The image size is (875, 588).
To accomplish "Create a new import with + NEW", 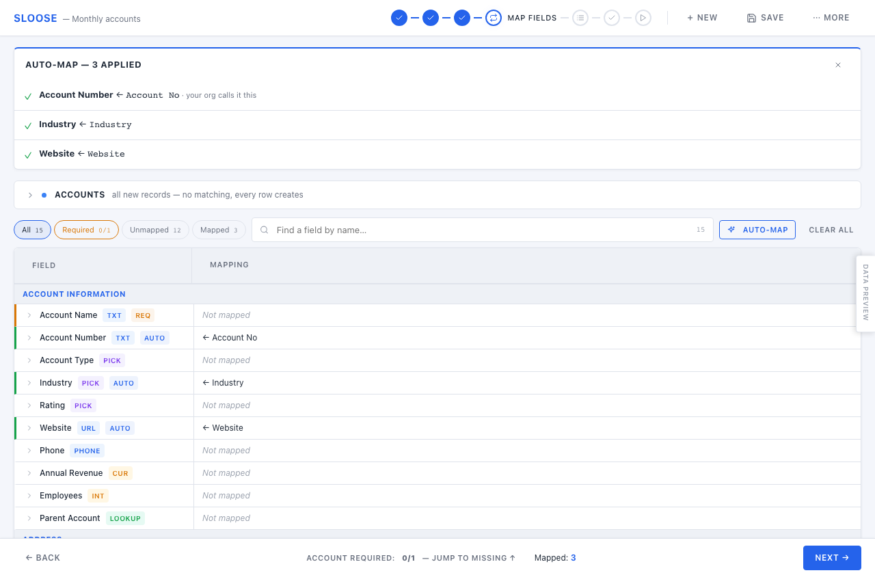I will pos(702,18).
